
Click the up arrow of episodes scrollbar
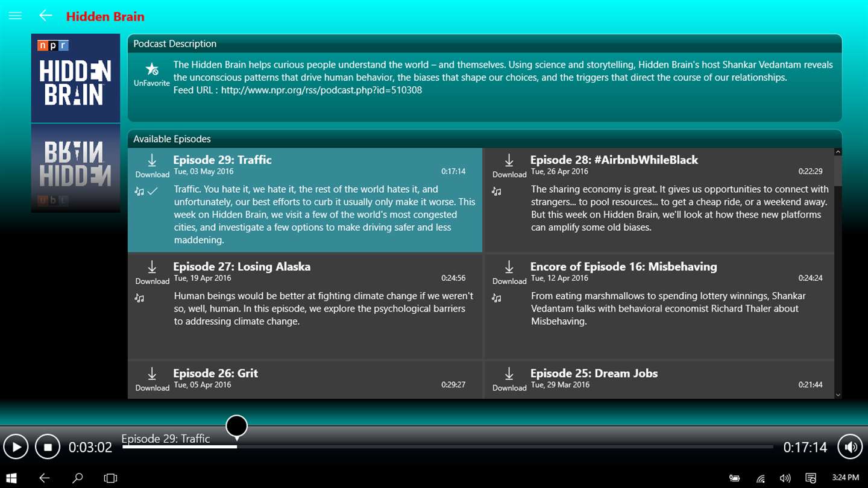point(838,152)
